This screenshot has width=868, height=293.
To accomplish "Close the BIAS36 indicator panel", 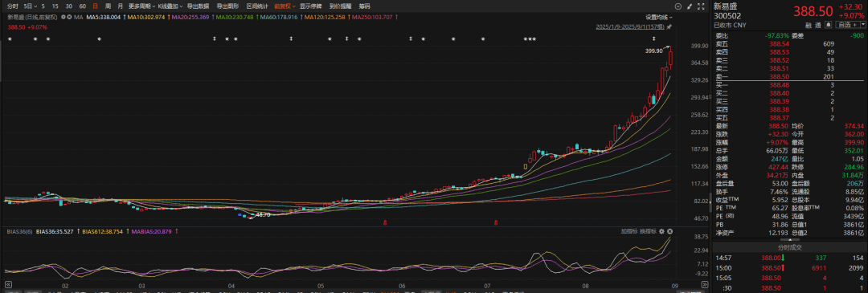I will (x=669, y=231).
